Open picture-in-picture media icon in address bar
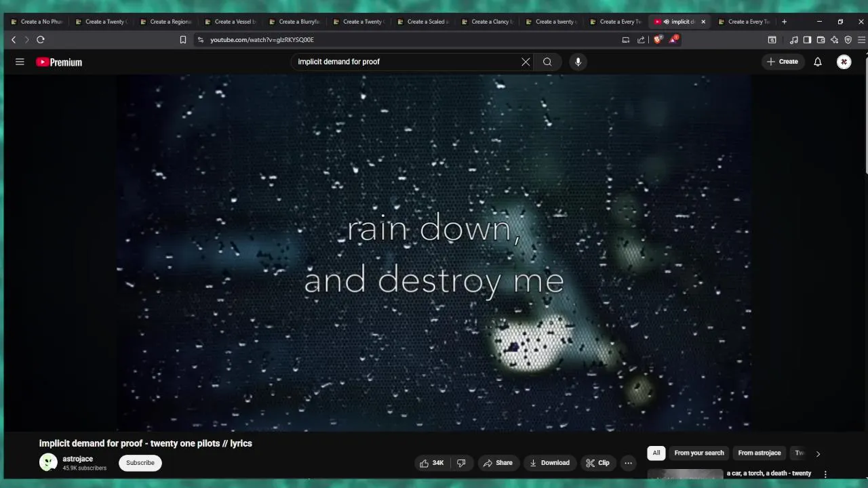Image resolution: width=868 pixels, height=488 pixels. point(625,40)
